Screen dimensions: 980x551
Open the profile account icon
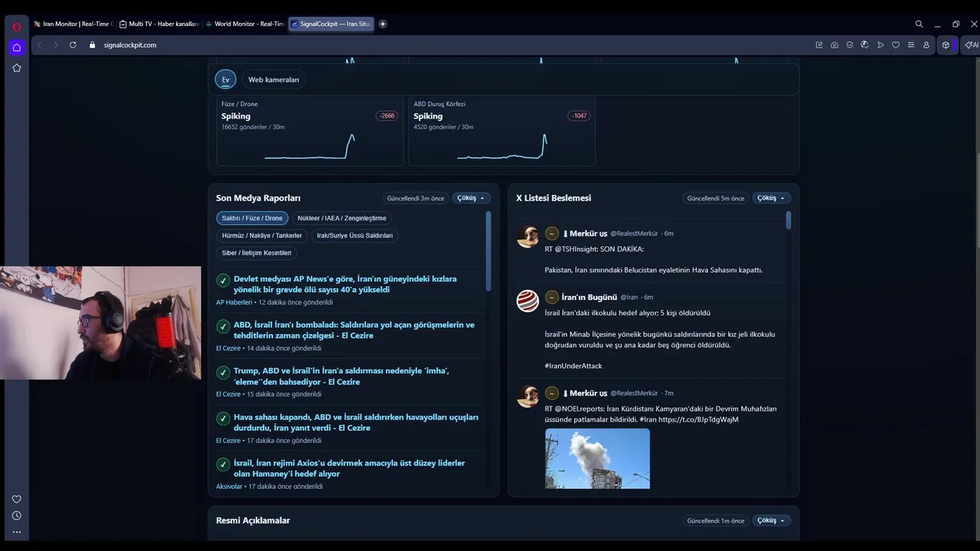click(926, 45)
